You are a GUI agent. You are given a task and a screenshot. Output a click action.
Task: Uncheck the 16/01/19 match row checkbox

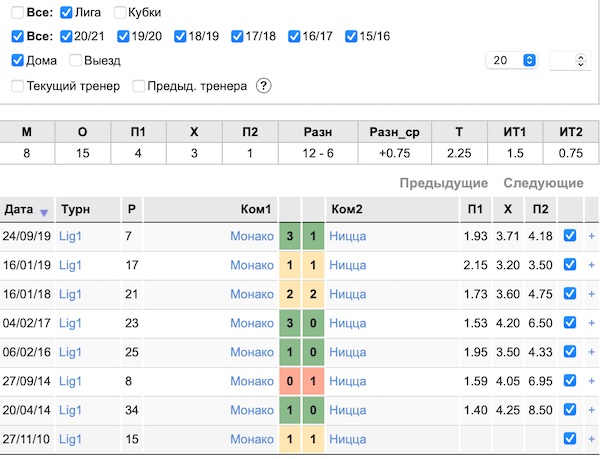[x=570, y=264]
